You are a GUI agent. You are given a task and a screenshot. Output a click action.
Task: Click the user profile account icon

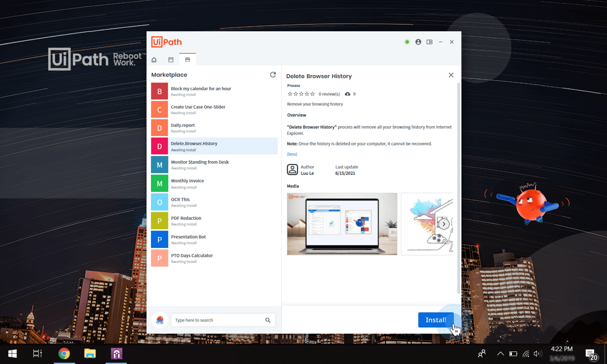pos(418,42)
